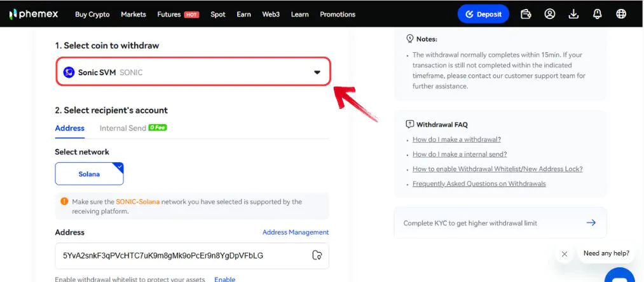The width and height of the screenshot is (644, 282).
Task: Click the 0 Fee badge
Action: [158, 128]
